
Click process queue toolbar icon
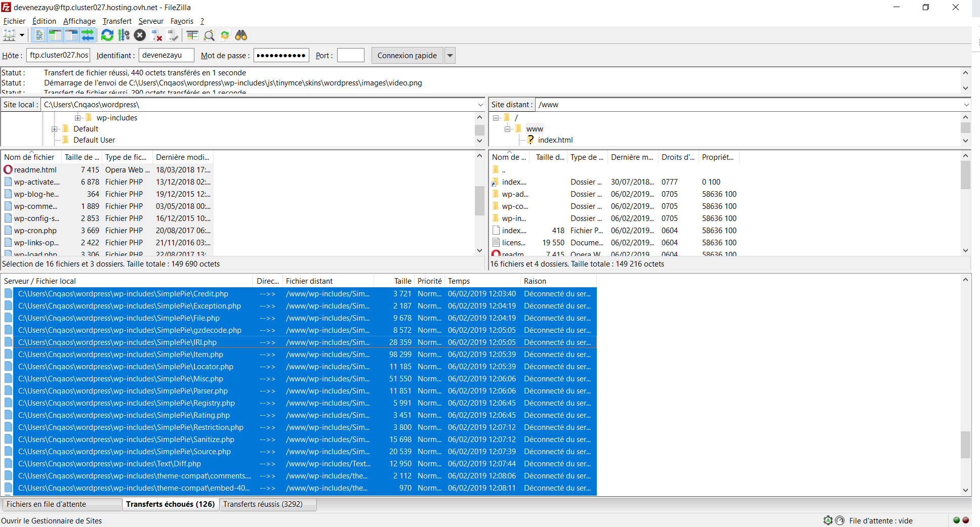tap(124, 35)
